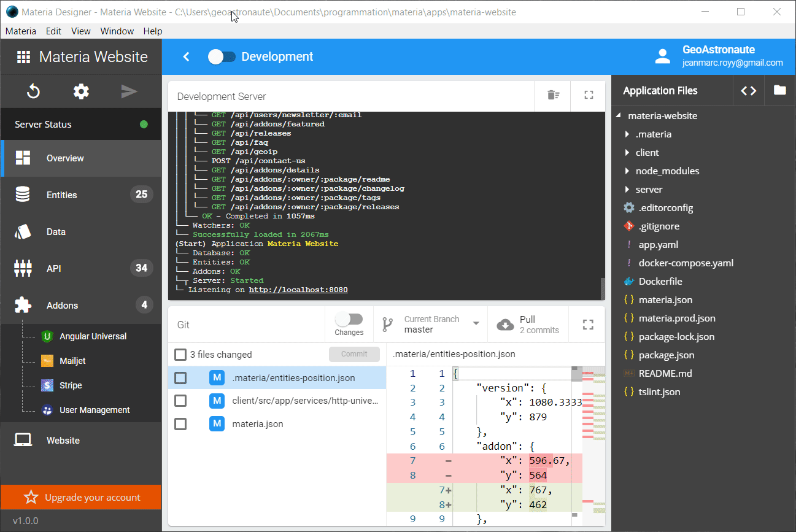
Task: Click the Addons puzzle icon
Action: 23,305
